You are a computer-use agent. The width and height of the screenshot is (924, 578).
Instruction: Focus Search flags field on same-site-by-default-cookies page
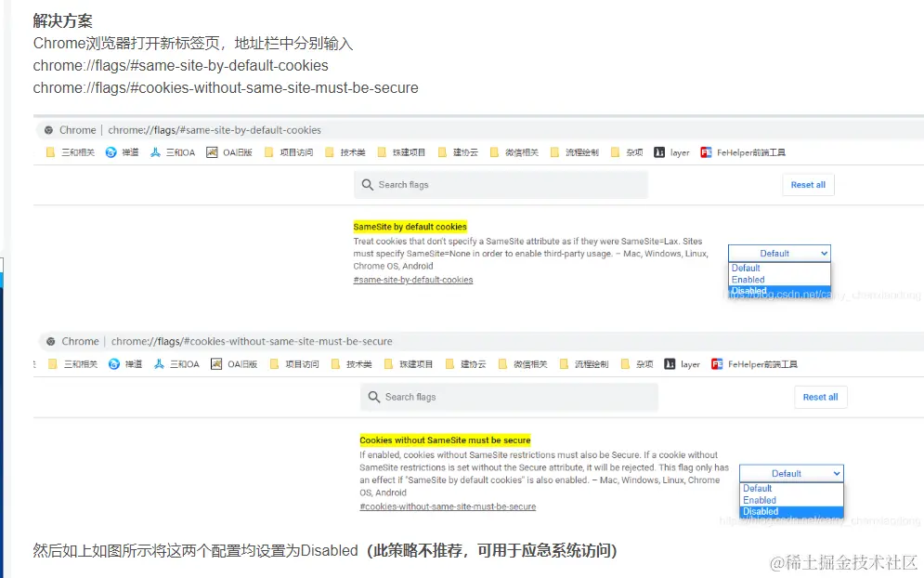(501, 185)
